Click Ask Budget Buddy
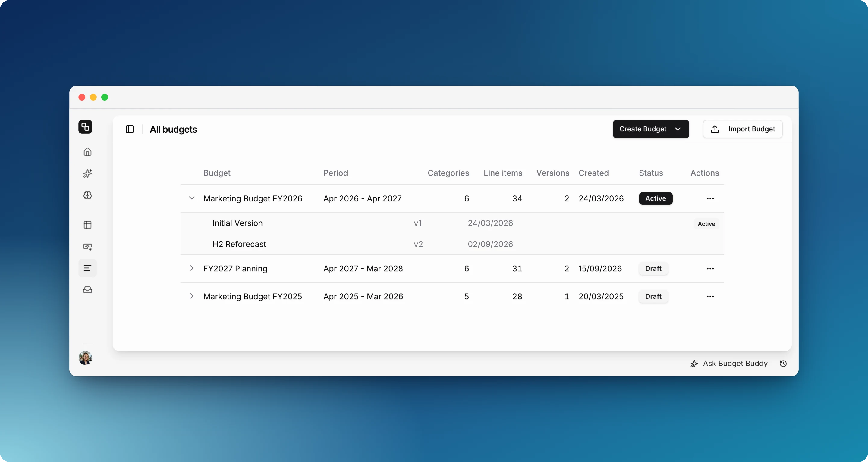Screen dimensions: 868x462 [728, 363]
